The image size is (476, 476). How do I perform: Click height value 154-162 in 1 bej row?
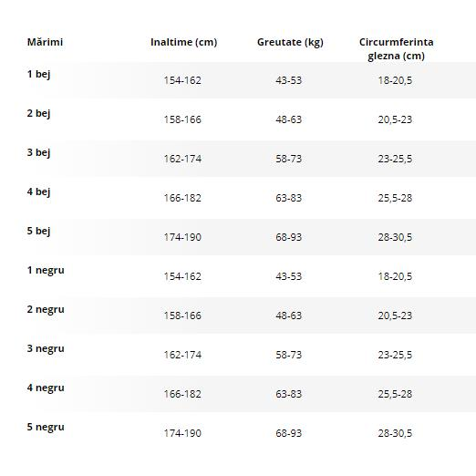182,80
